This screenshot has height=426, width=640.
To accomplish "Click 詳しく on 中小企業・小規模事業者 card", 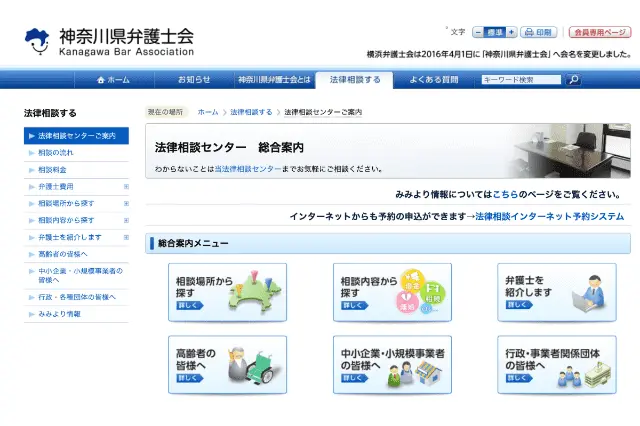I will 354,378.
